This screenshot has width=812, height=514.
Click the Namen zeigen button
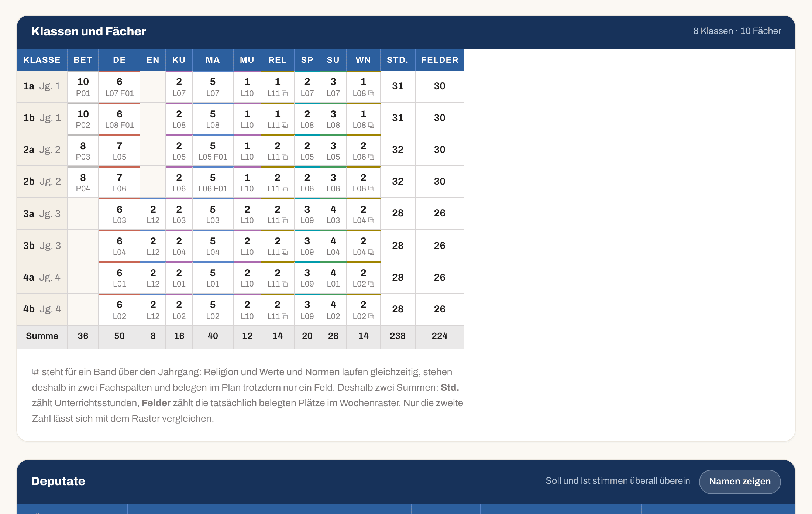740,481
